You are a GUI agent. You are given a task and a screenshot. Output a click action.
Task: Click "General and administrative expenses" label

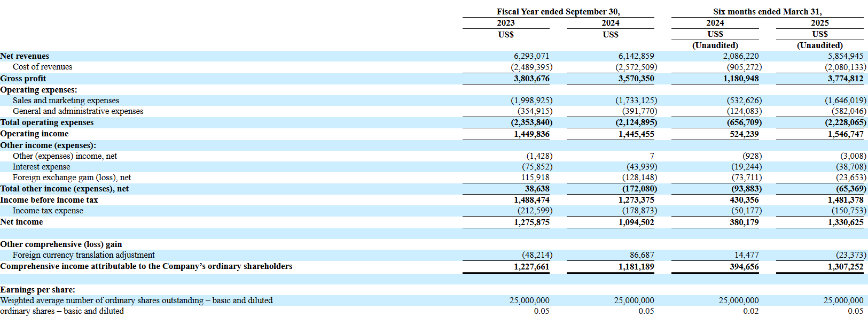point(78,111)
